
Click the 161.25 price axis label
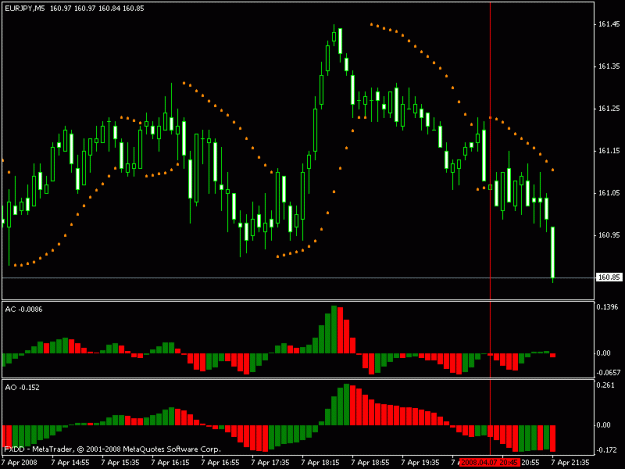coord(609,108)
